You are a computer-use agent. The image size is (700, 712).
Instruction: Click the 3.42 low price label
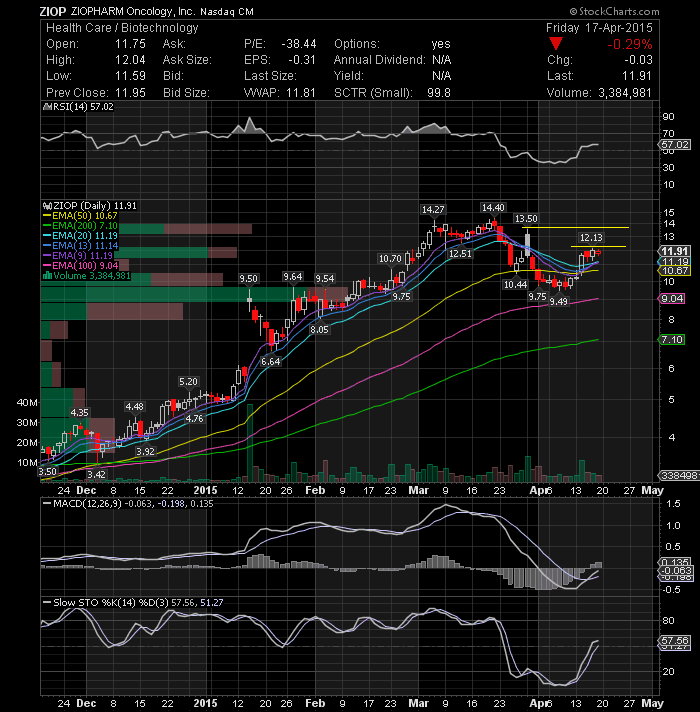click(96, 474)
